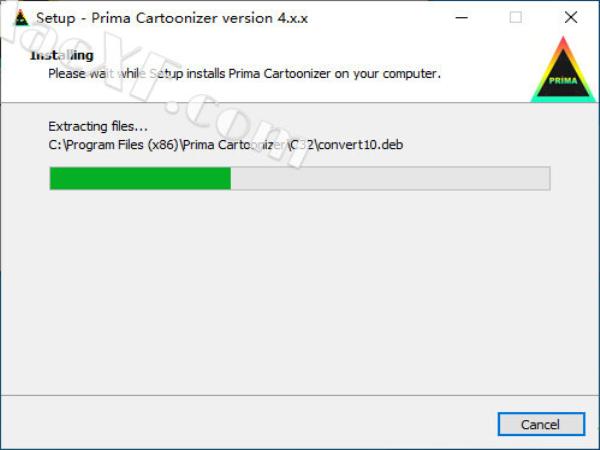Click the Prima triangle logo in header
600x450 pixels.
click(x=562, y=70)
